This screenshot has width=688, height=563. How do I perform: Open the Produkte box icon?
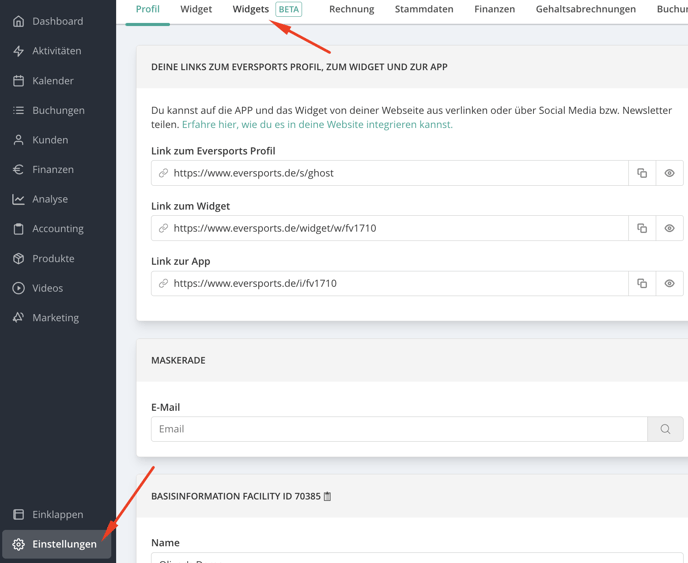pyautogui.click(x=18, y=258)
